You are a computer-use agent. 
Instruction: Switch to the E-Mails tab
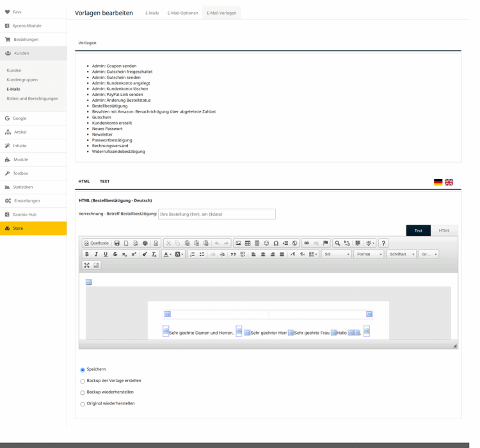[152, 13]
